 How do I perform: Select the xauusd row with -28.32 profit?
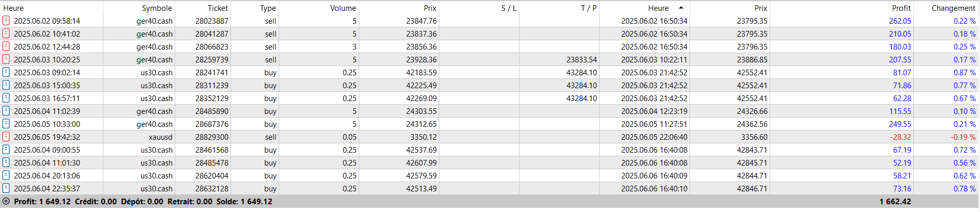(x=489, y=137)
